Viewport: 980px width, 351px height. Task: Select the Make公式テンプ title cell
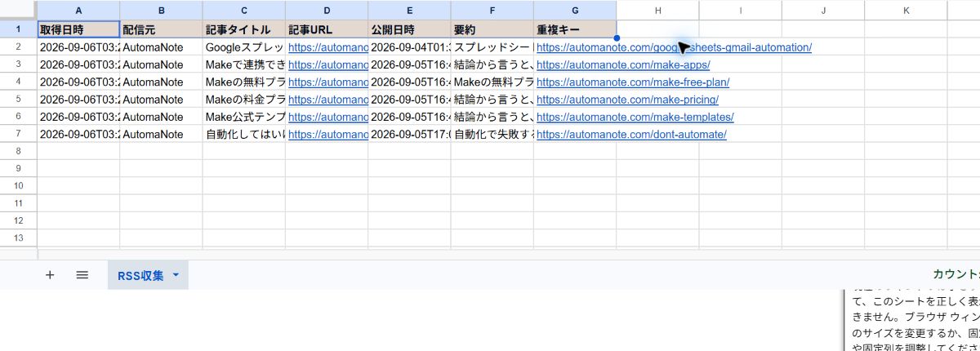[x=244, y=117]
